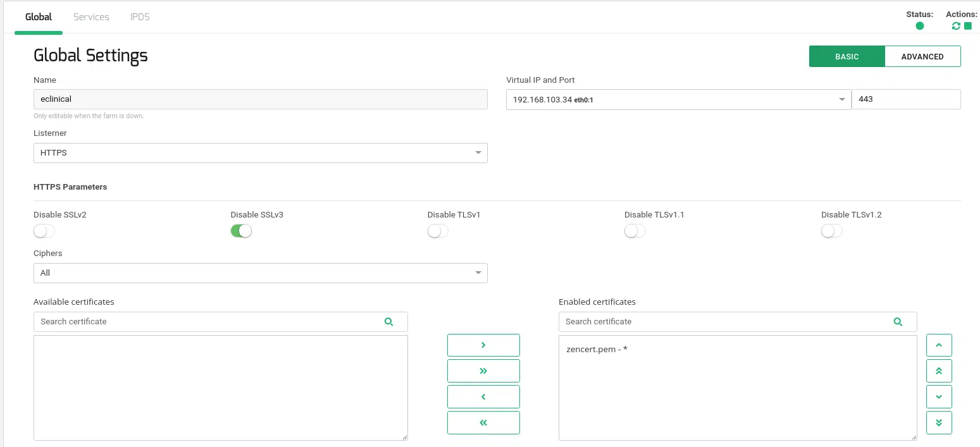Image resolution: width=980 pixels, height=447 pixels.
Task: Enable the Disable SSLv2 toggle
Action: coord(44,231)
